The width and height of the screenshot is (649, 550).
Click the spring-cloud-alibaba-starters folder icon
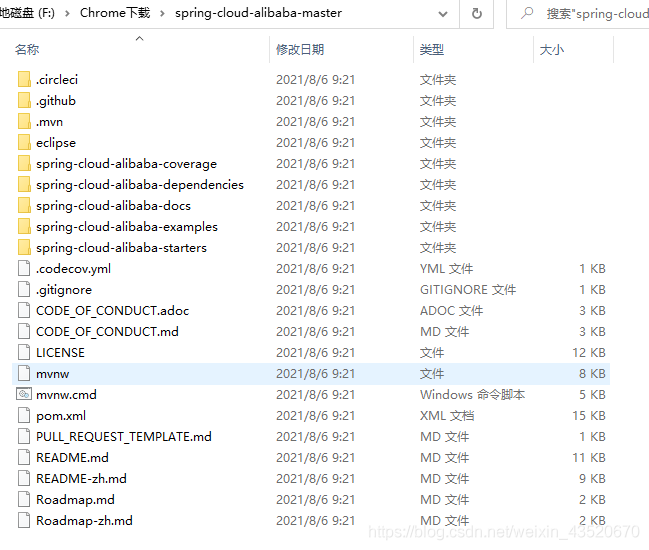point(24,248)
